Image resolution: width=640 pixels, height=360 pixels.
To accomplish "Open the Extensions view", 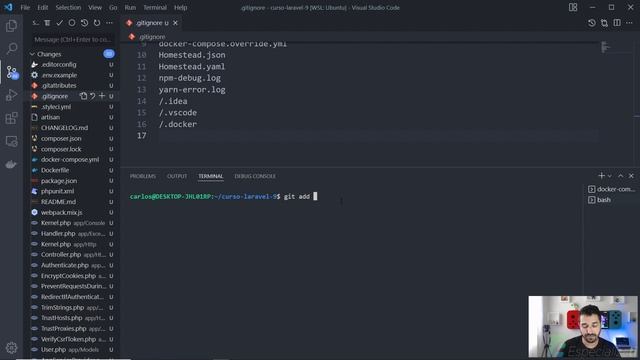I will [x=11, y=118].
